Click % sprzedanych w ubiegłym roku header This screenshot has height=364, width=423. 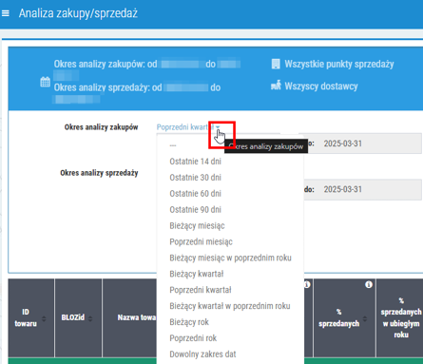pos(401,318)
